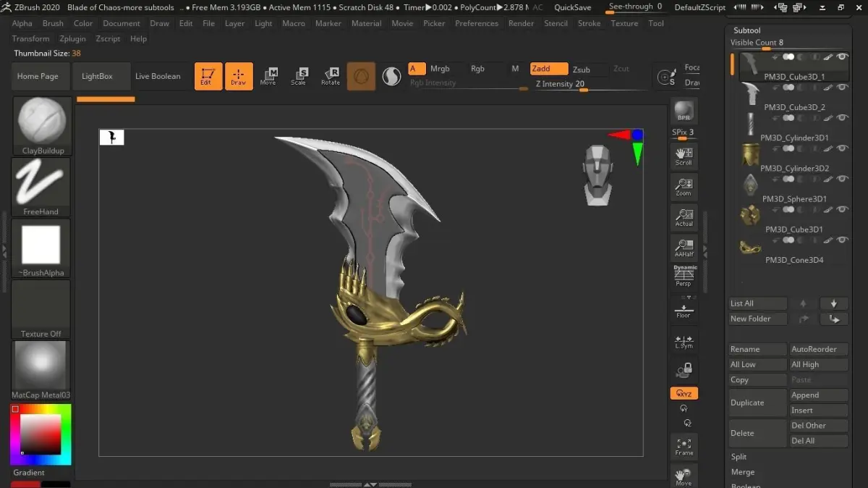
Task: Hide the PM3D_Cylinder3D2 subtool with eye icon
Action: (842, 148)
